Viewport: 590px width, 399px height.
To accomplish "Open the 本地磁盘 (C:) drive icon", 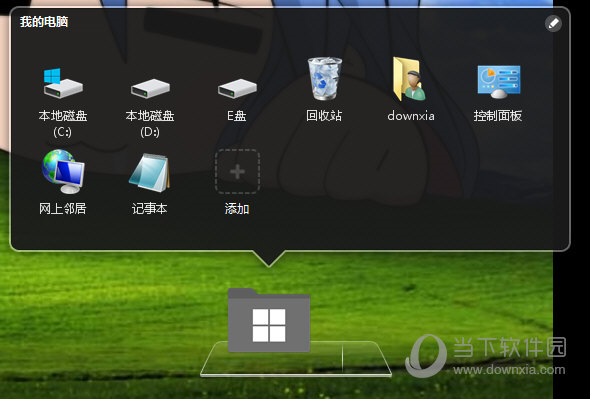I will (x=63, y=84).
